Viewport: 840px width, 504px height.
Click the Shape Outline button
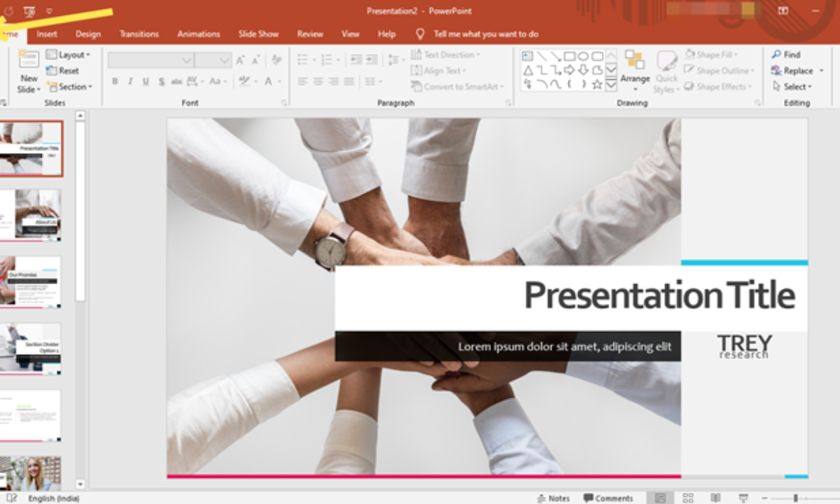[719, 71]
